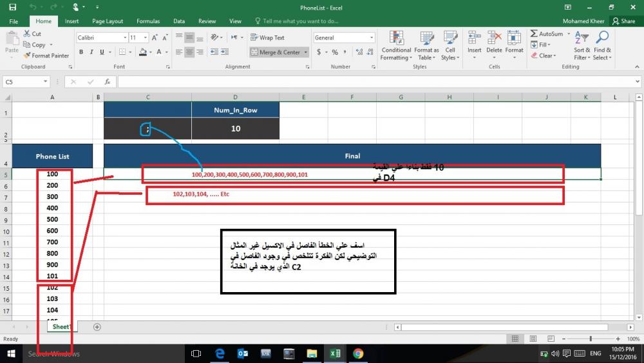The width and height of the screenshot is (644, 363).
Task: Click Mohamed Kheer account name
Action: pyautogui.click(x=583, y=21)
